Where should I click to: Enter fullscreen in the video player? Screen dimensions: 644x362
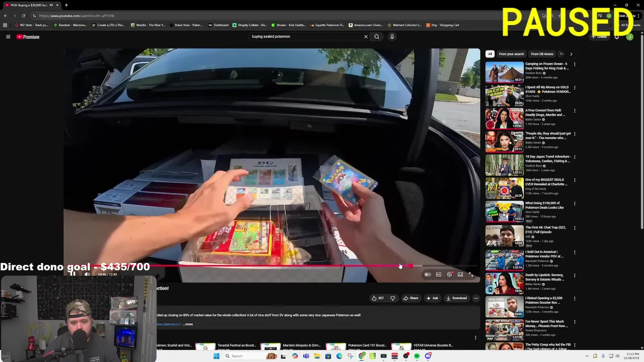[471, 275]
